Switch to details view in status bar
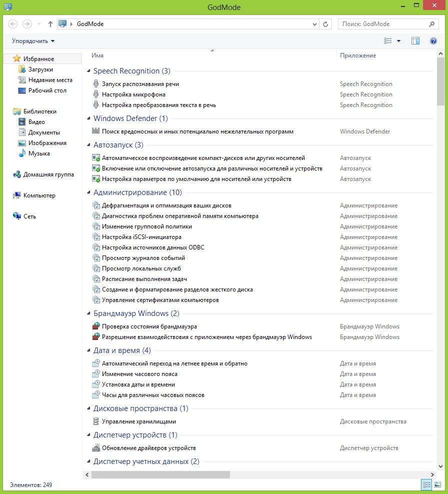The width and height of the screenshot is (448, 494). (x=426, y=484)
